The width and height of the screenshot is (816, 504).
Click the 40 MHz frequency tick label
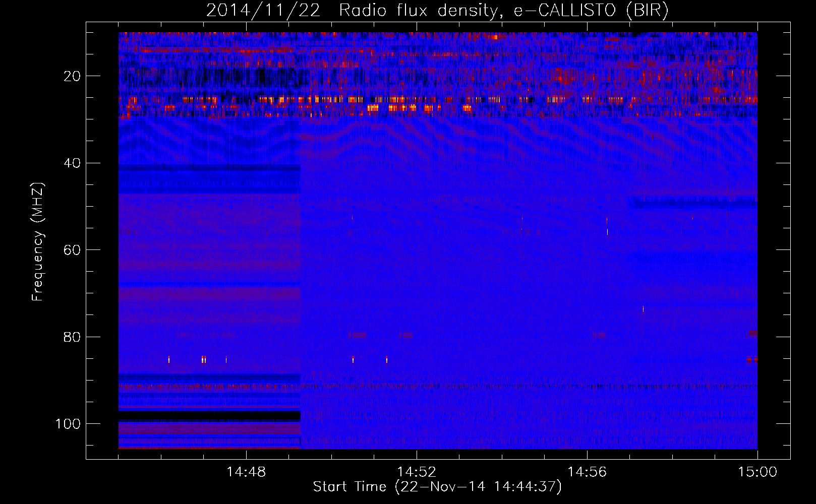73,163
